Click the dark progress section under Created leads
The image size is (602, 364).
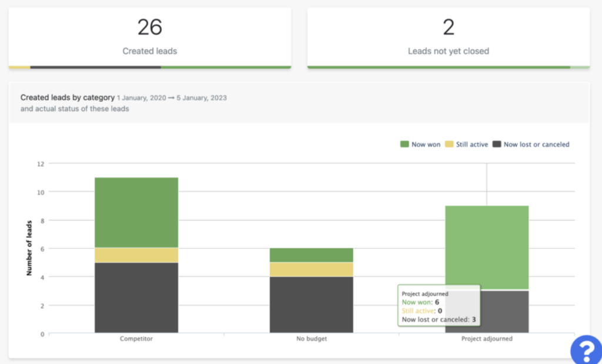coord(96,67)
